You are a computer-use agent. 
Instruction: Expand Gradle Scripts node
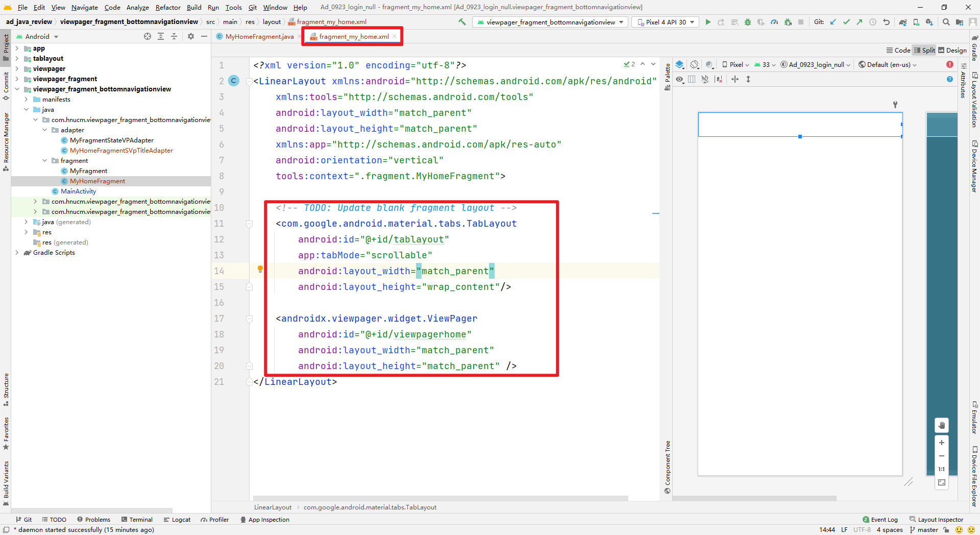coord(17,253)
